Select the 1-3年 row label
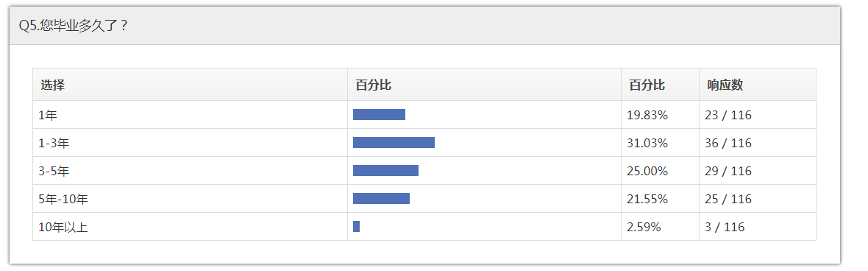Viewport: 868px width, 271px height. [x=54, y=143]
